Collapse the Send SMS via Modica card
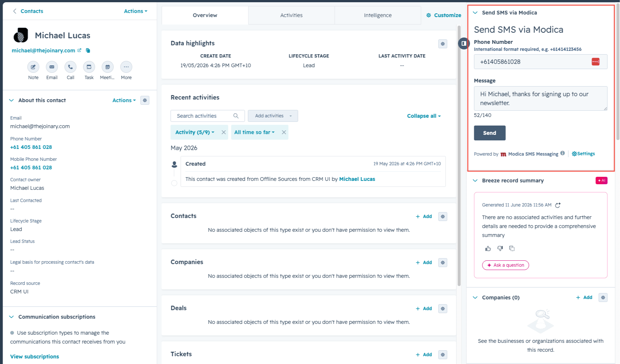The image size is (620, 364). tap(475, 13)
